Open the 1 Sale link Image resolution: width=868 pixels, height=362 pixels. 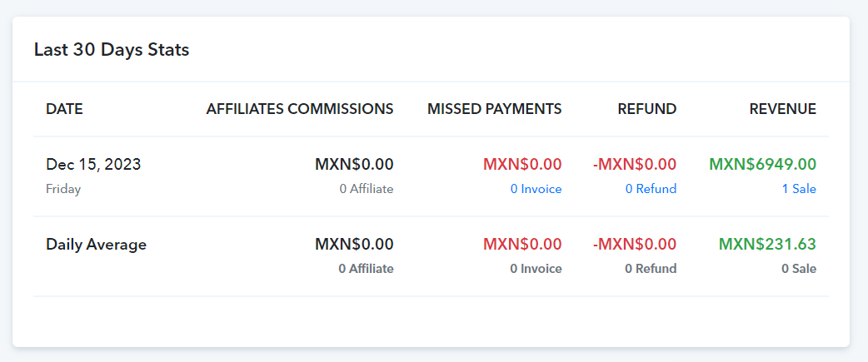pos(799,189)
